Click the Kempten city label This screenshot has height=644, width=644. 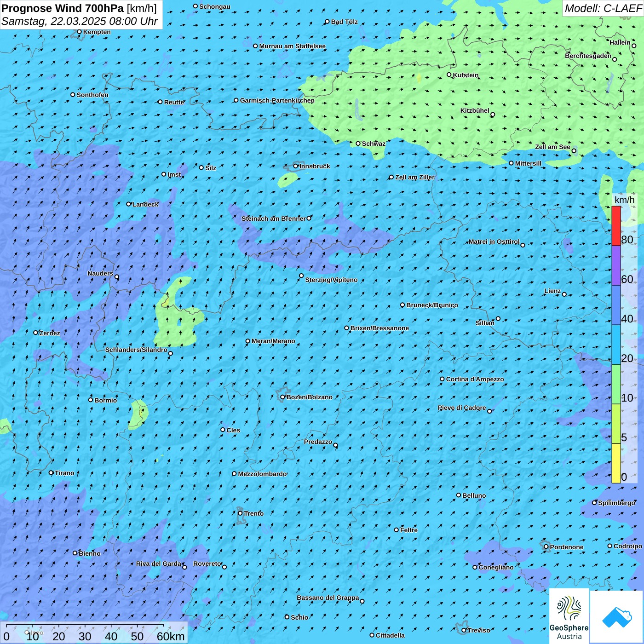[97, 32]
